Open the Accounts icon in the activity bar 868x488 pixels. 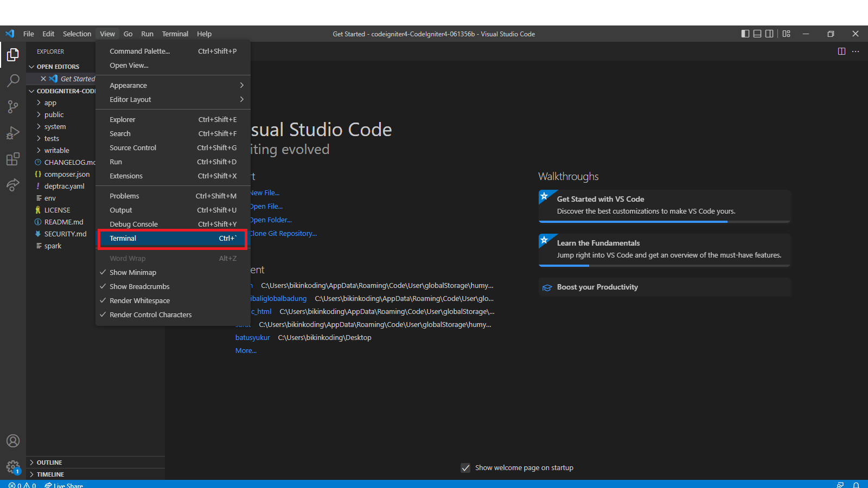click(x=13, y=441)
